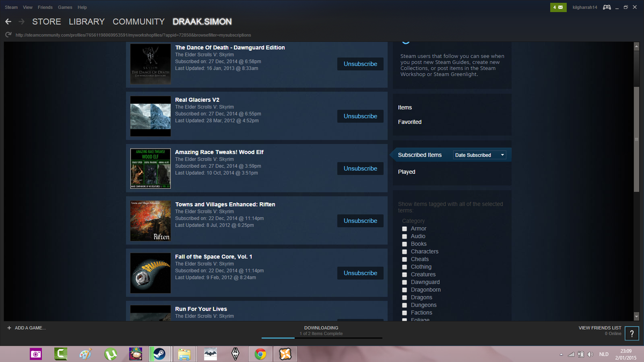Viewport: 644px width, 362px height.
Task: Open network signal tray icon
Action: tap(571, 354)
